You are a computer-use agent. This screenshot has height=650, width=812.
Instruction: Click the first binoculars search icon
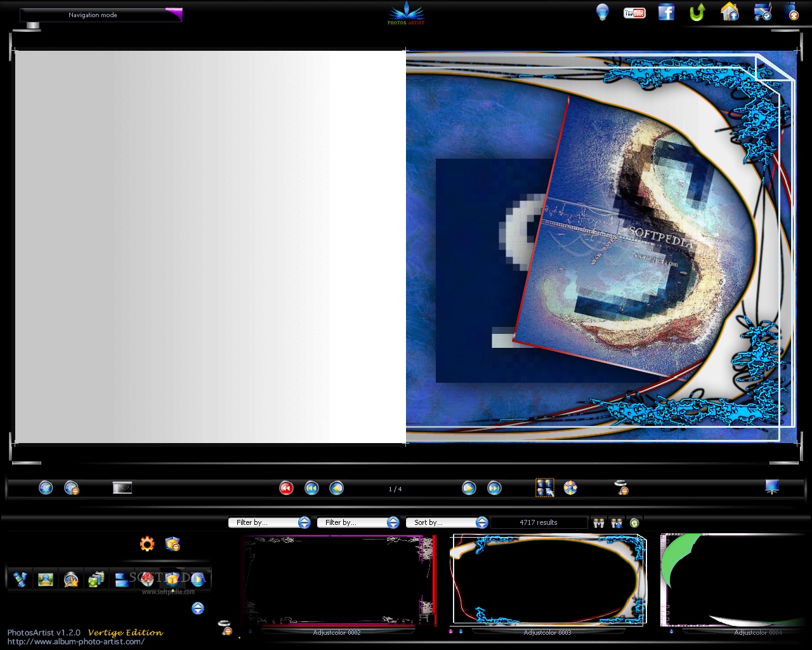pos(599,523)
